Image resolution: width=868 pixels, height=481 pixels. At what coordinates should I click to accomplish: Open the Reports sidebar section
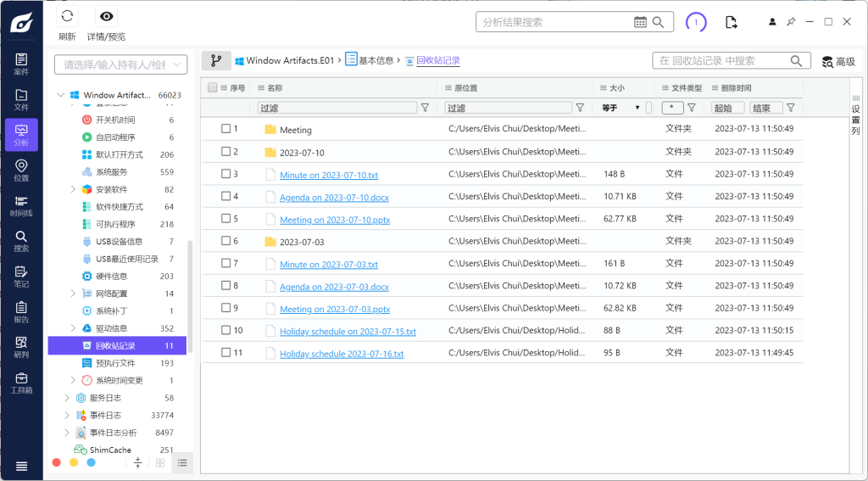21,312
